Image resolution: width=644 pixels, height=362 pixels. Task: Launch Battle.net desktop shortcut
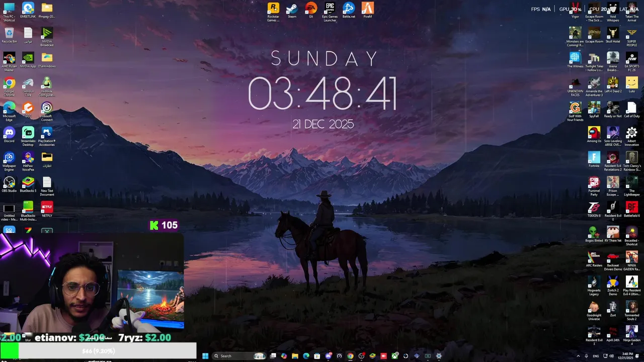pyautogui.click(x=349, y=11)
